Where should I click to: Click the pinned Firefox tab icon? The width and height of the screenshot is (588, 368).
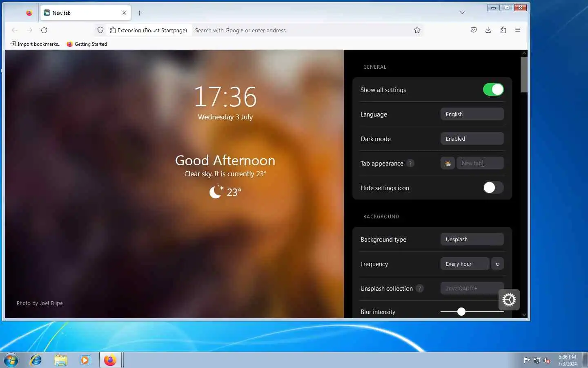coord(29,13)
